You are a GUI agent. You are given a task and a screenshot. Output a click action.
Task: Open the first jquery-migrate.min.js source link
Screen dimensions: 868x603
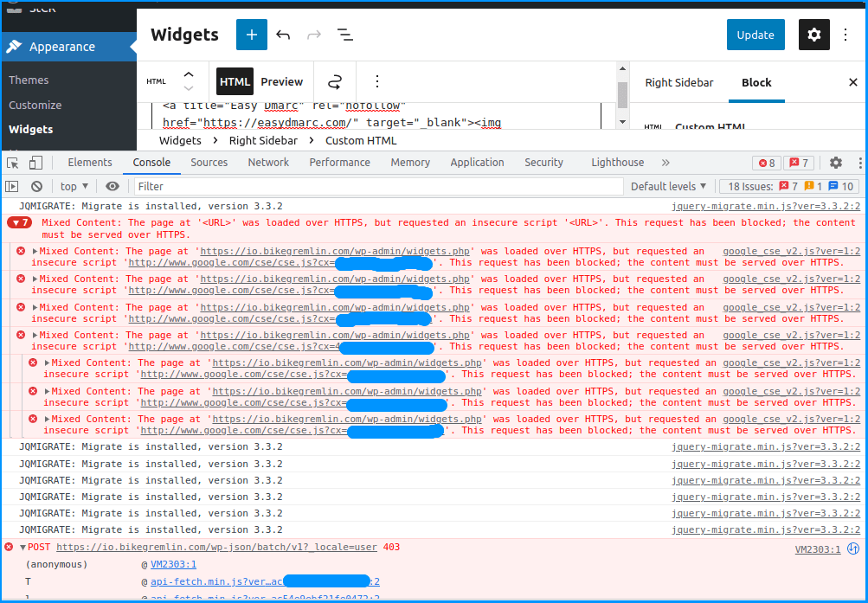[x=766, y=207]
